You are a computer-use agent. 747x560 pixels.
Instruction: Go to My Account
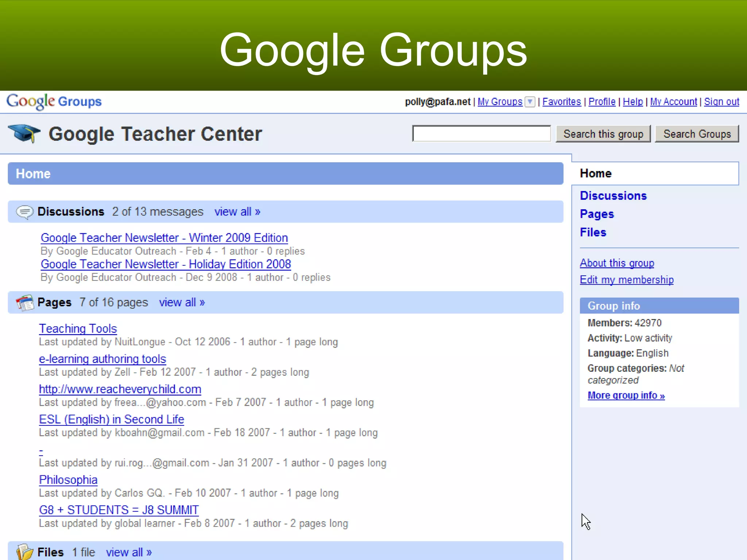[674, 102]
